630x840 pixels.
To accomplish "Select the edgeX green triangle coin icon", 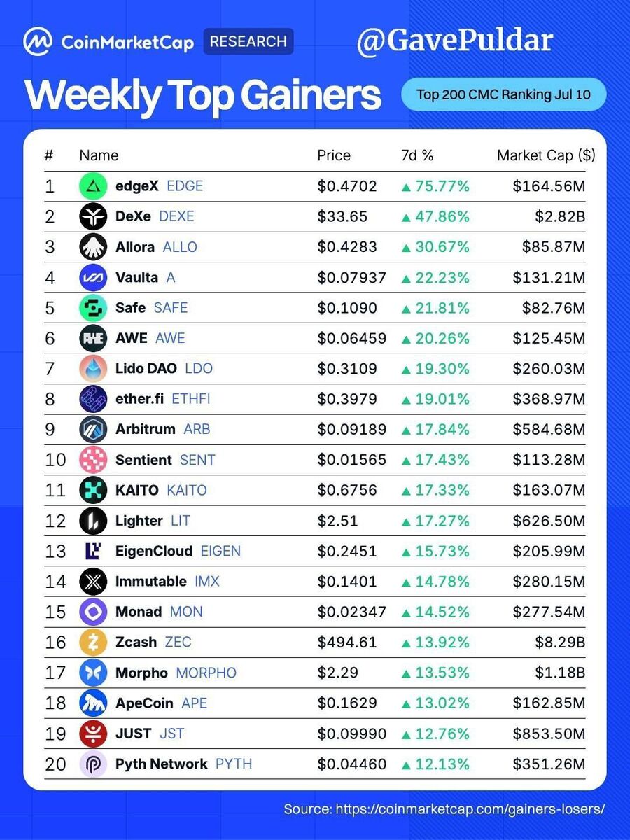I will pyautogui.click(x=93, y=186).
